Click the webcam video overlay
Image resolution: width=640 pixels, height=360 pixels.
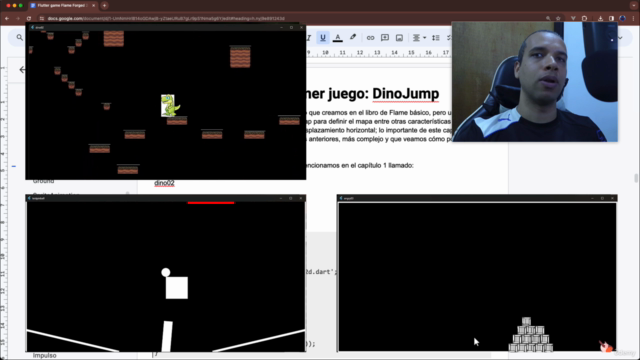535,82
